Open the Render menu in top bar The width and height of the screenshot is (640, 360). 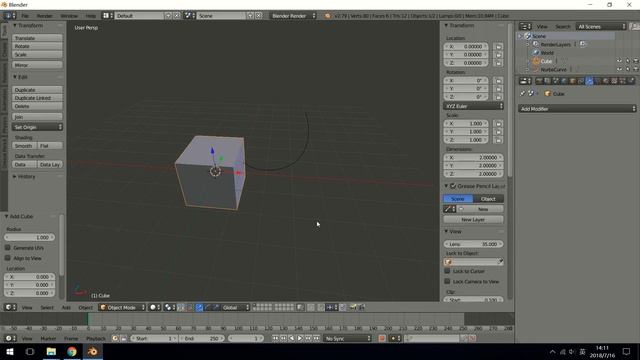pos(44,16)
